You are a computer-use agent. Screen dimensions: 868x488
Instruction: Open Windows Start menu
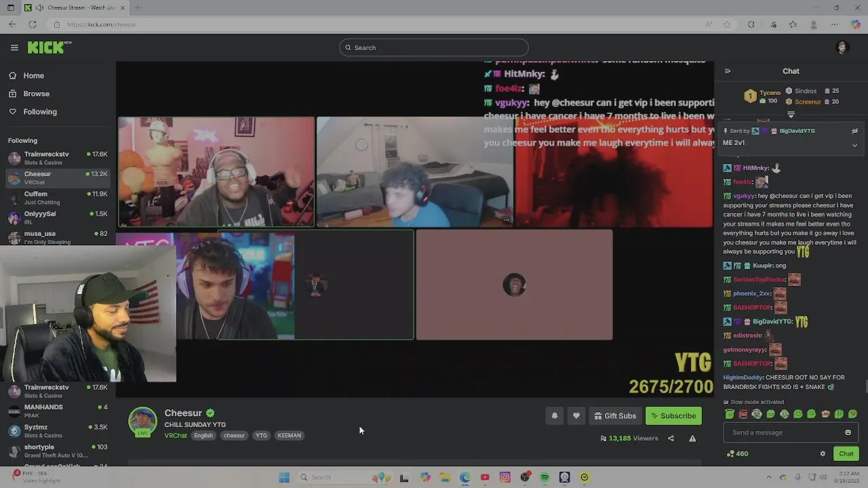click(x=284, y=477)
